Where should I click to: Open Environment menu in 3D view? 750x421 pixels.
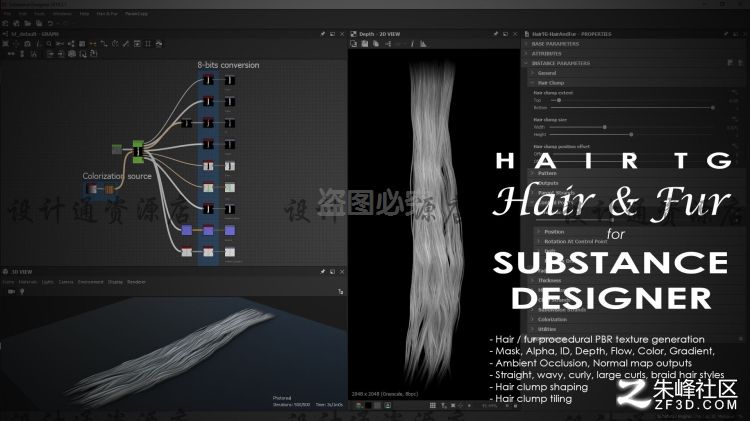click(90, 282)
